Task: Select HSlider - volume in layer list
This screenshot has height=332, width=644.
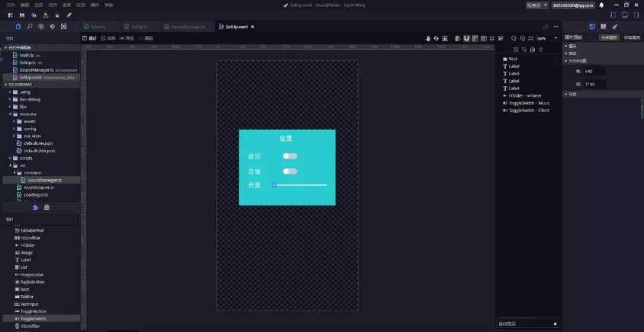Action: 525,96
